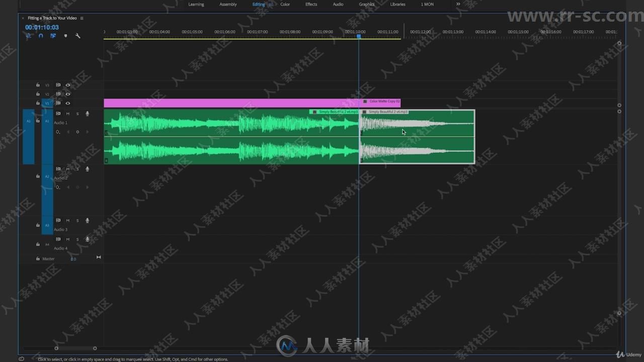Add a marker with the marker icon
Viewport: 644px width, 362px height.
[x=65, y=36]
